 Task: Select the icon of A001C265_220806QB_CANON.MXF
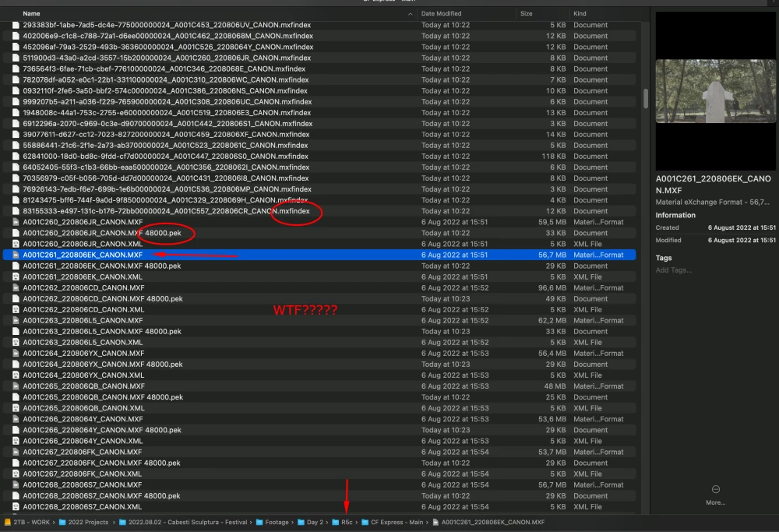(x=16, y=386)
